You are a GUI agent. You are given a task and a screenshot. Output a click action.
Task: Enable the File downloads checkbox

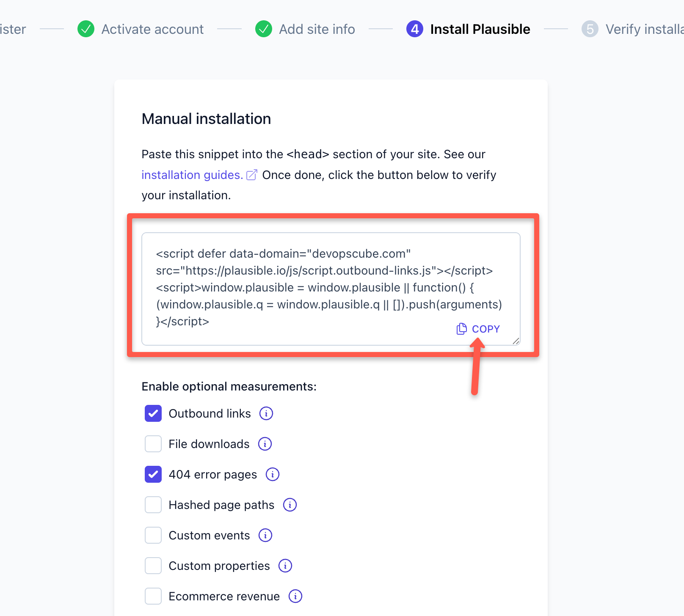click(153, 444)
